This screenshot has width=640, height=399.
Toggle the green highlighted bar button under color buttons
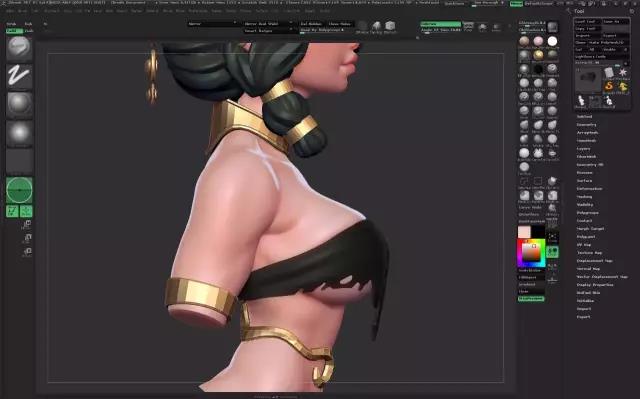point(531,299)
